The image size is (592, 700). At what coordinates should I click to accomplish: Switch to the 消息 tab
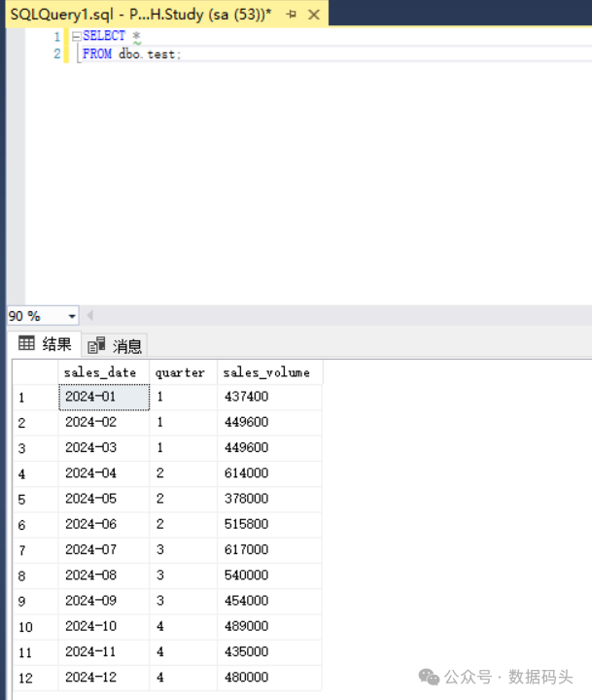115,345
